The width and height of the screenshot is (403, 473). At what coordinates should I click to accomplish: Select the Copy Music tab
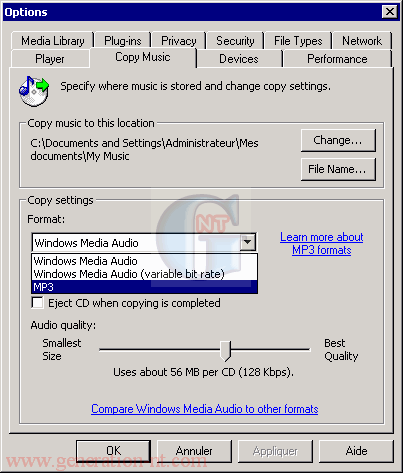143,57
